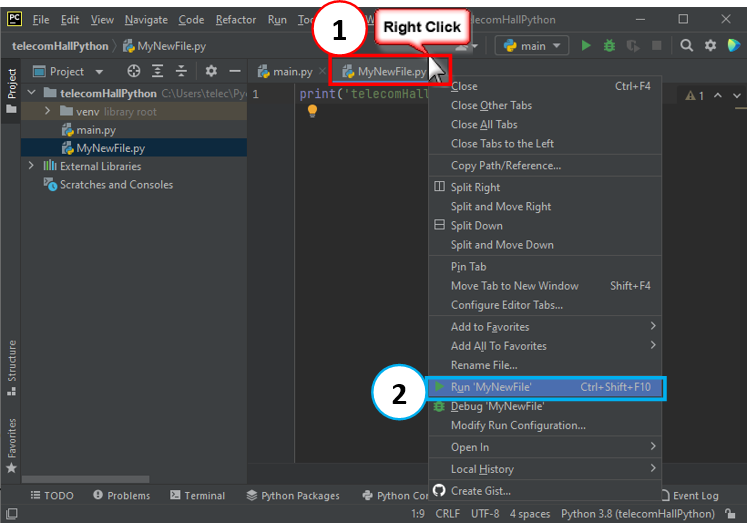Collapse the telecomHallPython project root
The width and height of the screenshot is (747, 523).
coord(31,92)
